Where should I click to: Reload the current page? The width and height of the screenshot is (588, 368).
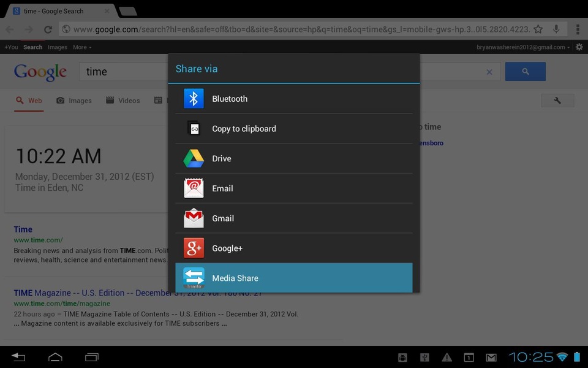pos(48,29)
